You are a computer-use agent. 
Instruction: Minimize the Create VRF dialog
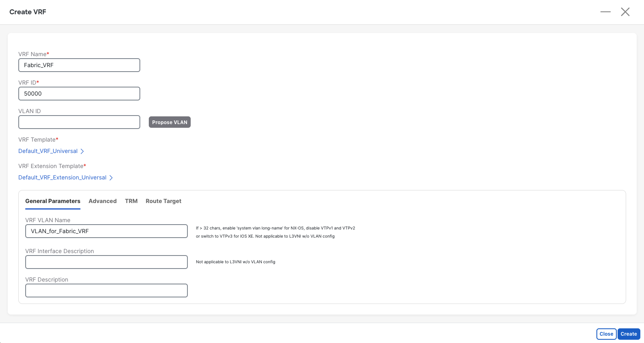[605, 12]
